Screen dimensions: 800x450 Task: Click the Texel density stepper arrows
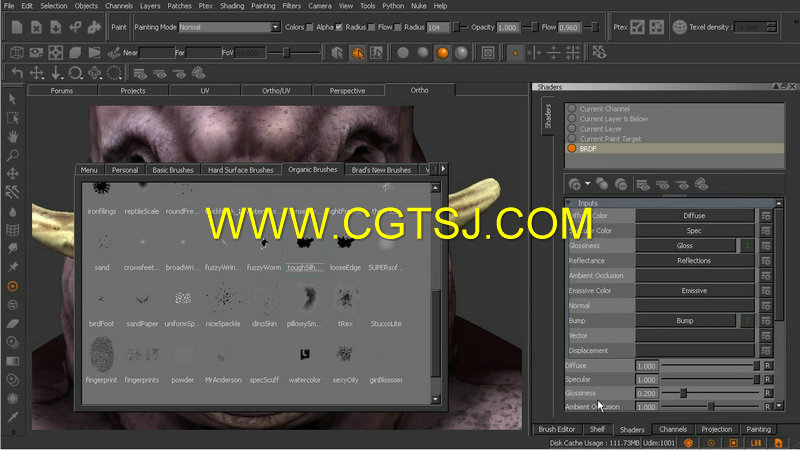771,27
